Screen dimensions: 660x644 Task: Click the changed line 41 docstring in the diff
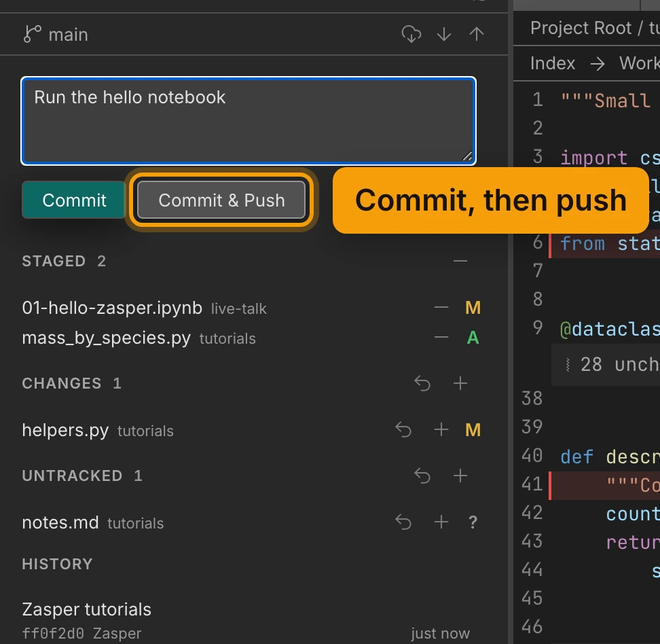(x=606, y=486)
